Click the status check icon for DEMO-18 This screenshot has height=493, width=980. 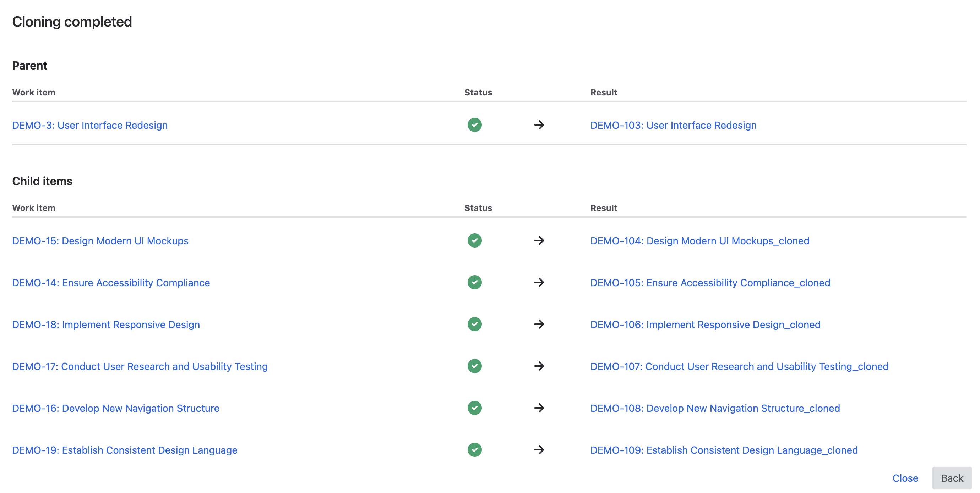click(474, 324)
